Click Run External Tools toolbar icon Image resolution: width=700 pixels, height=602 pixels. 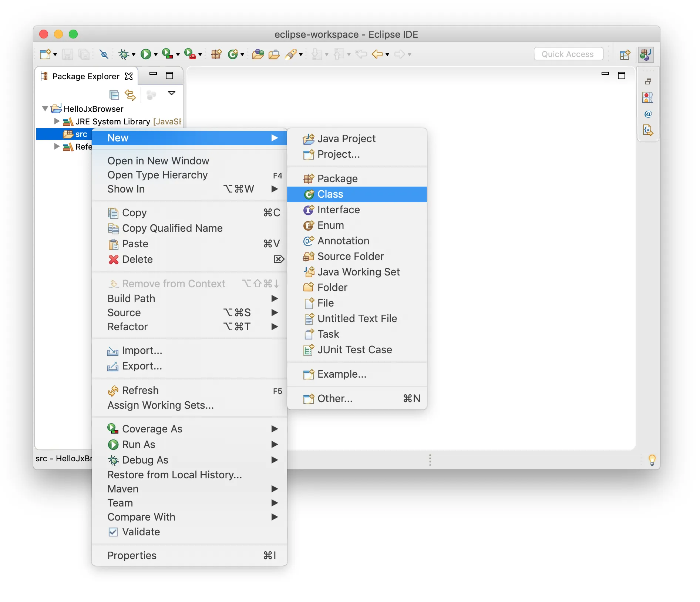[x=190, y=54]
